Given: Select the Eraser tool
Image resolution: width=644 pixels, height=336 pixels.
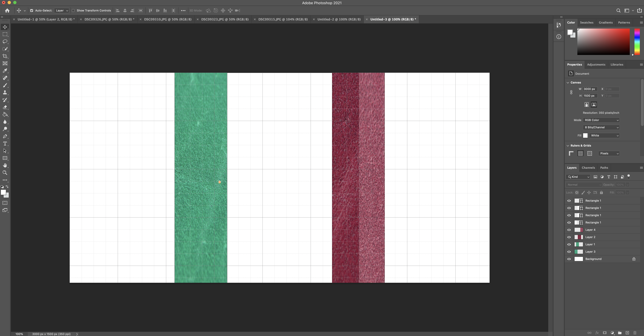Looking at the screenshot, I should click(5, 107).
